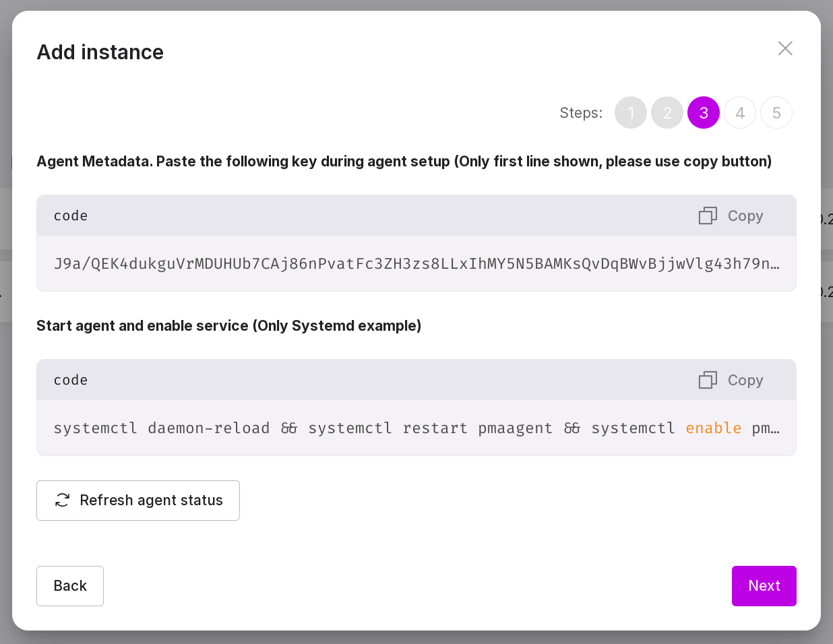Open step 5 of the wizard
The image size is (833, 644).
click(x=776, y=112)
